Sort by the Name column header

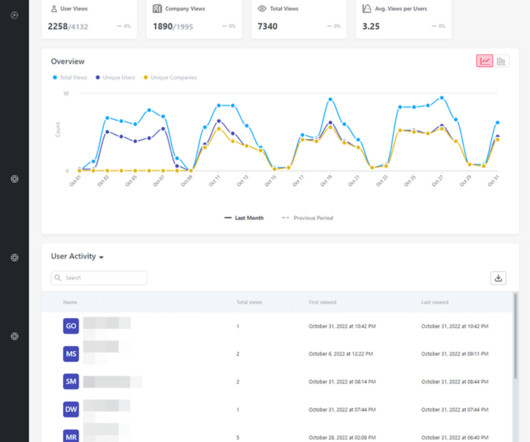point(70,302)
